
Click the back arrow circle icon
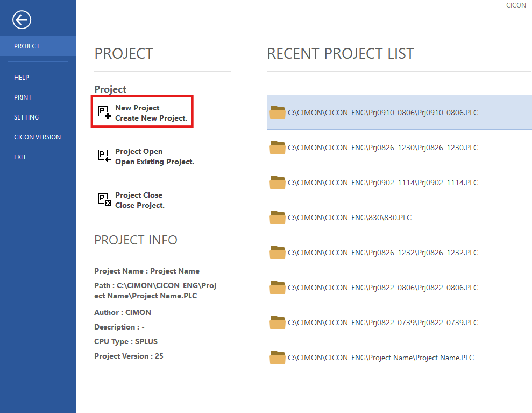(22, 20)
